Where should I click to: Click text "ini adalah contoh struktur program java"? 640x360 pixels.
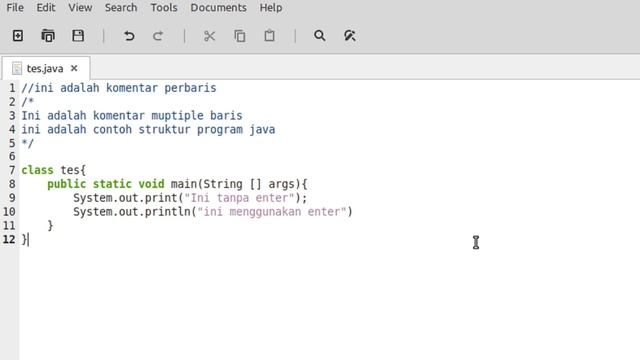[148, 129]
